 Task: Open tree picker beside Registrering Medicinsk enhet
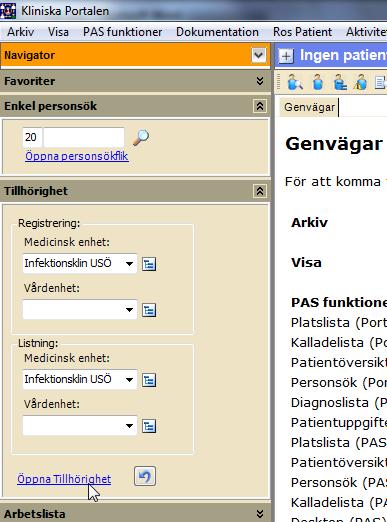(x=149, y=264)
